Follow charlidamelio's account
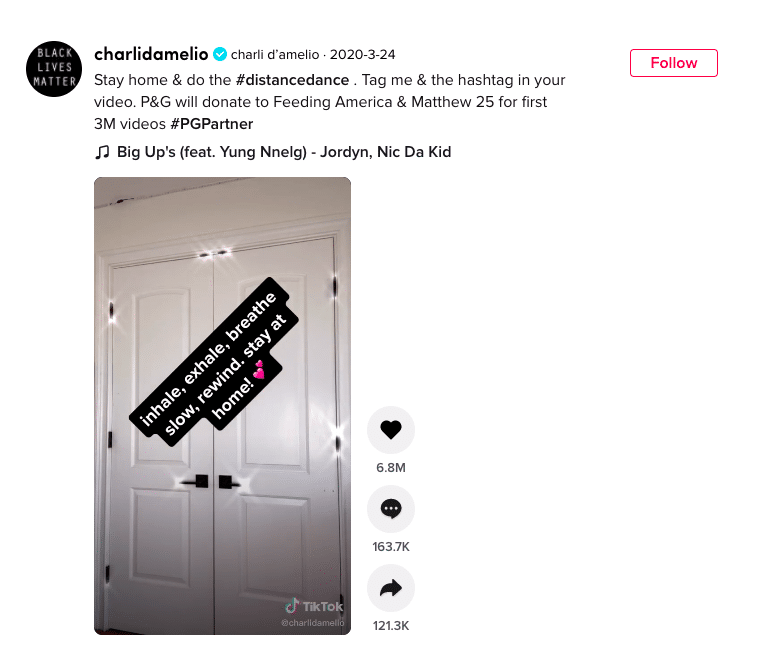This screenshot has height=672, width=767. click(674, 63)
